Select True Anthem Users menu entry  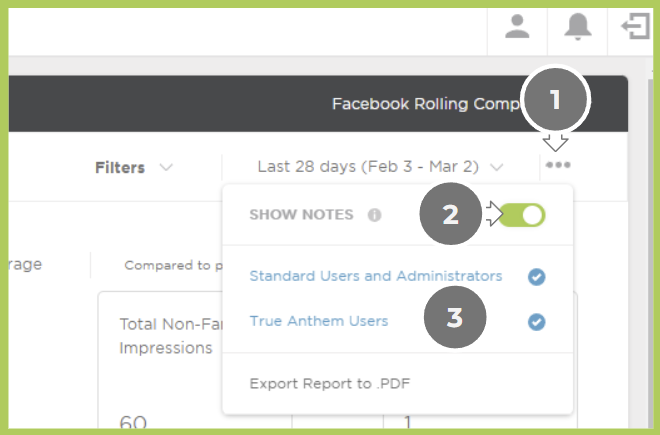pyautogui.click(x=318, y=321)
